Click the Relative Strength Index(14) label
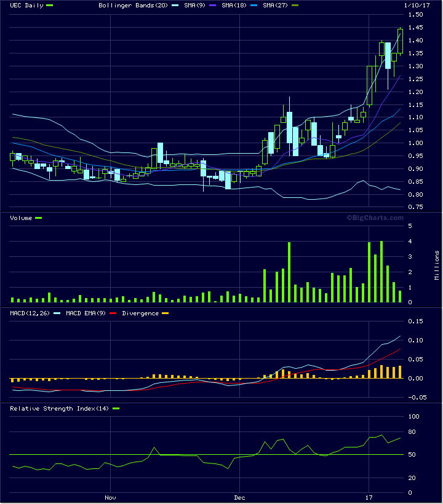Viewport: 443px width, 504px height. (x=60, y=409)
